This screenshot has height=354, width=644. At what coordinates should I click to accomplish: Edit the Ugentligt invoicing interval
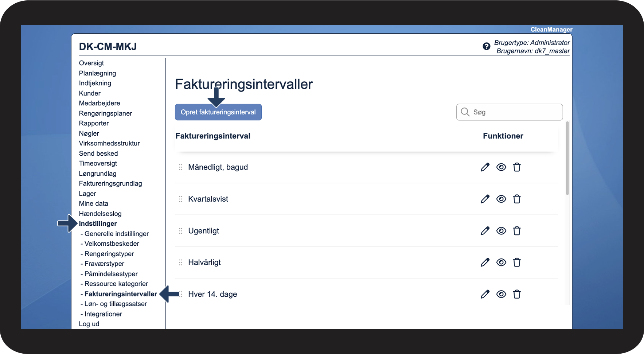(x=485, y=231)
